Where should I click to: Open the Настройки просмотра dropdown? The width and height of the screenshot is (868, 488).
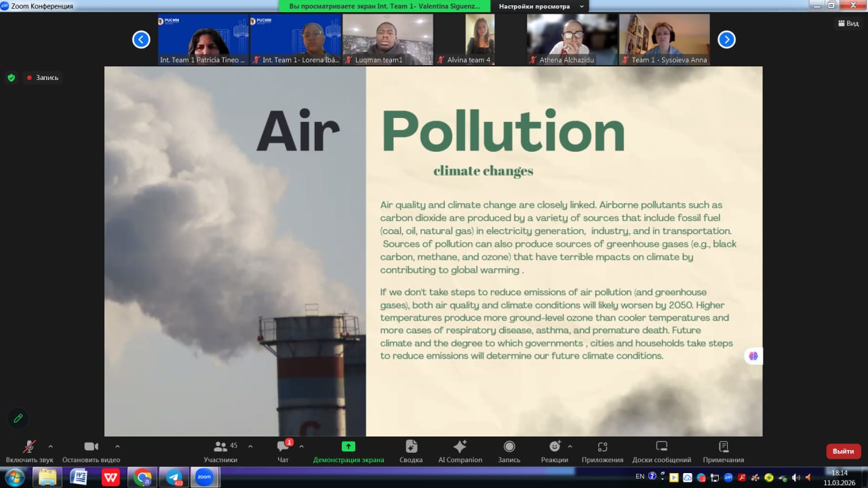540,6
